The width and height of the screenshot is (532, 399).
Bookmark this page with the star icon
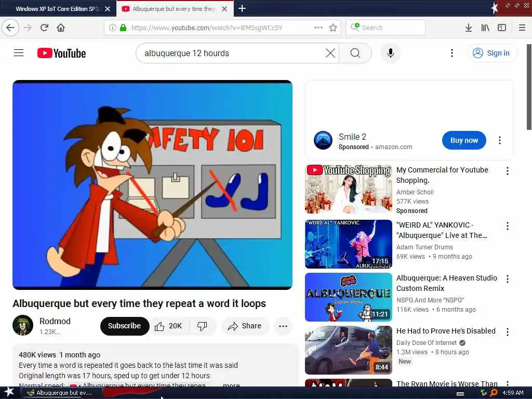333,28
